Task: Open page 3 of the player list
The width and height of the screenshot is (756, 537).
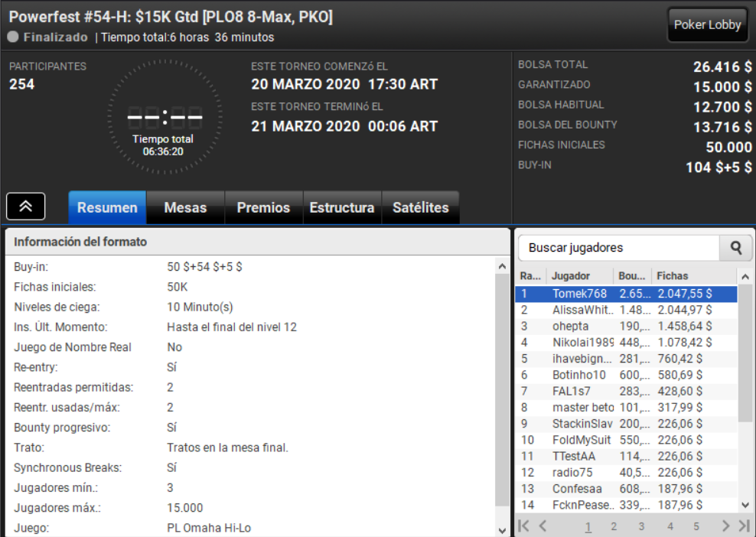Action: 641,526
